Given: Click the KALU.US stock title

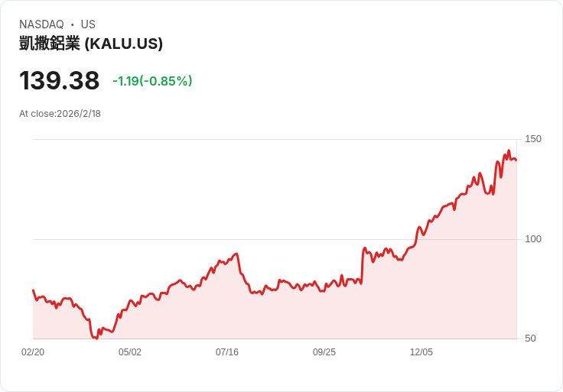Looking at the screenshot, I should coord(91,44).
